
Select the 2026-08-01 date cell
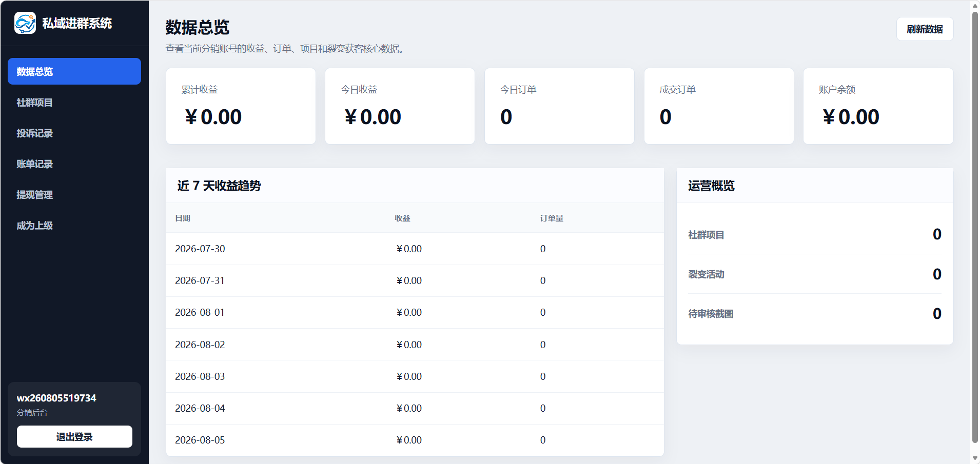pyautogui.click(x=200, y=312)
